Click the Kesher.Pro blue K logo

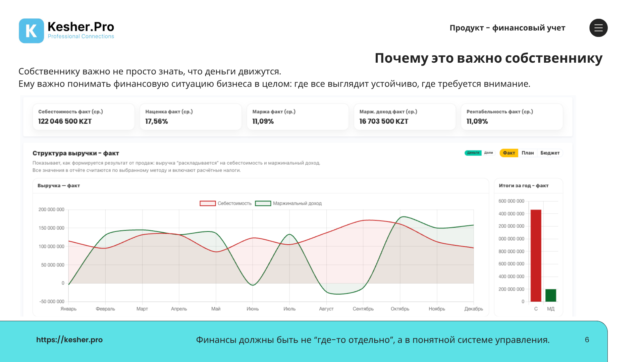(31, 31)
